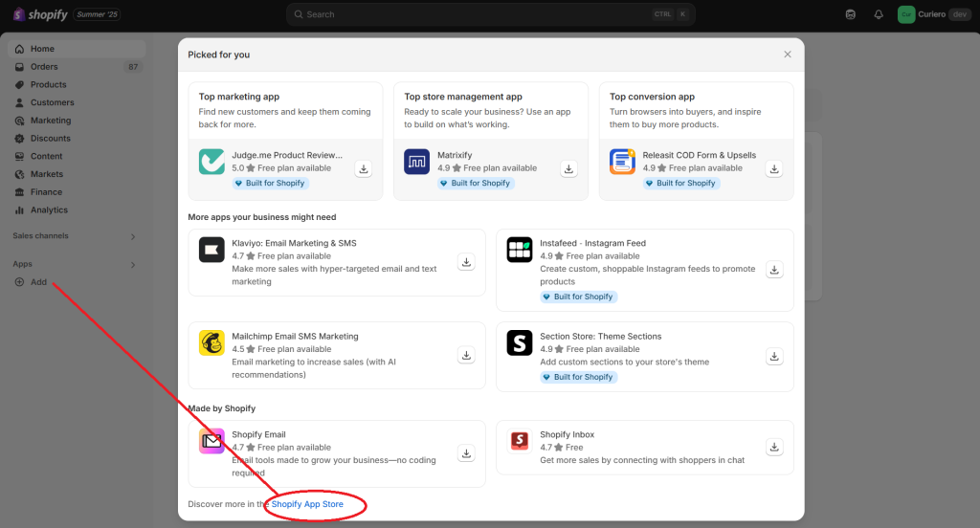Viewport: 980px width, 528px height.
Task: Open the Curiero account avatar menu
Action: click(905, 14)
